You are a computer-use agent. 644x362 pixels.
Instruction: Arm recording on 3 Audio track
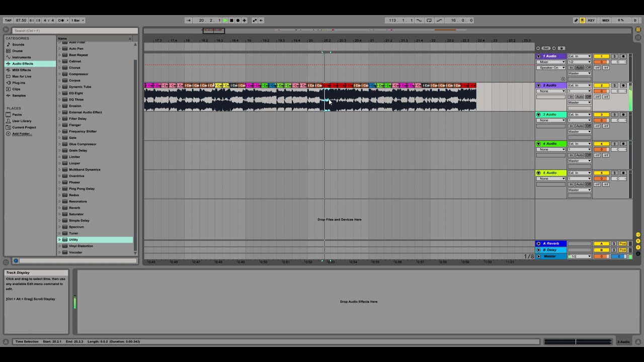point(623,115)
